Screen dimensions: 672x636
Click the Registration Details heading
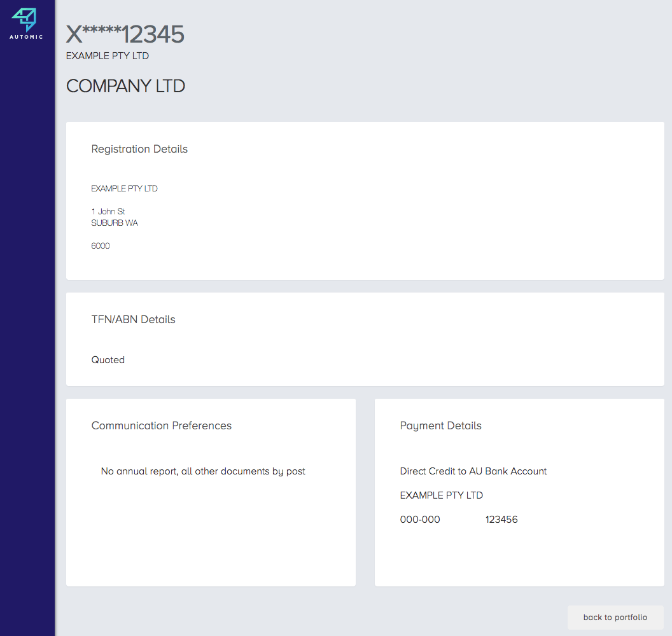(139, 149)
